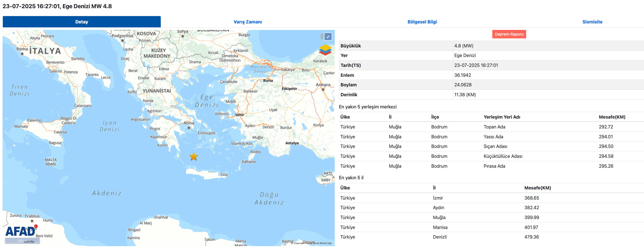
Task: Click the Atina capital star marker
Action: tap(189, 128)
